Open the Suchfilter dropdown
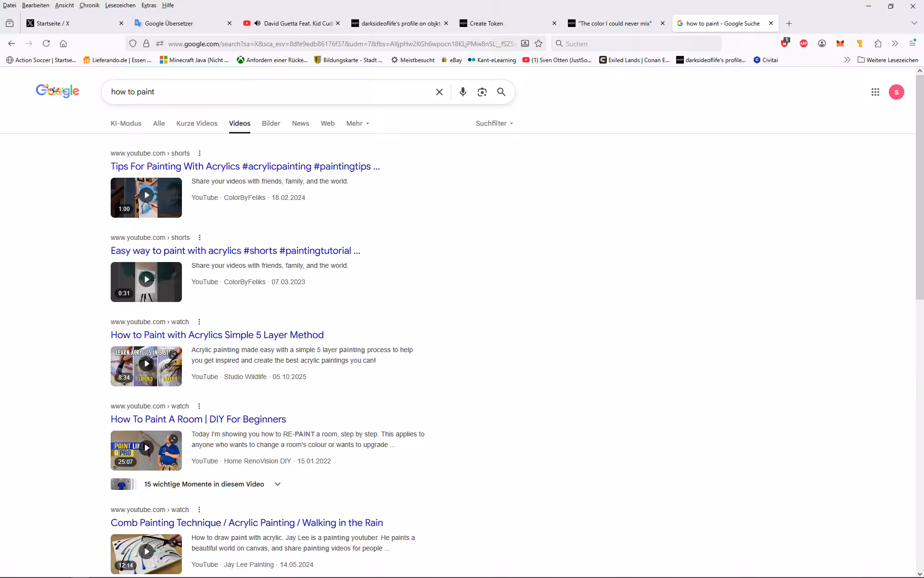Viewport: 924px width, 578px height. [x=494, y=123]
